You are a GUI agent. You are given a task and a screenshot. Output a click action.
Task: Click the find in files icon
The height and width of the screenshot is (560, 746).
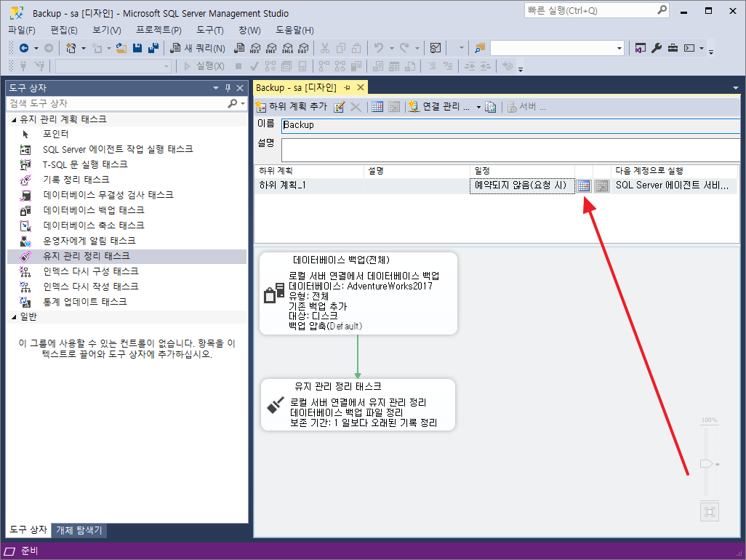pyautogui.click(x=480, y=48)
